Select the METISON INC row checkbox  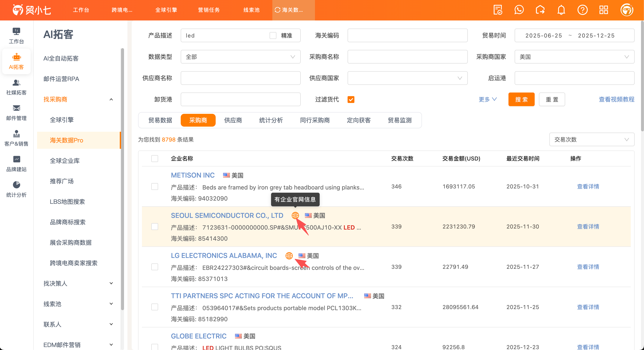click(155, 187)
